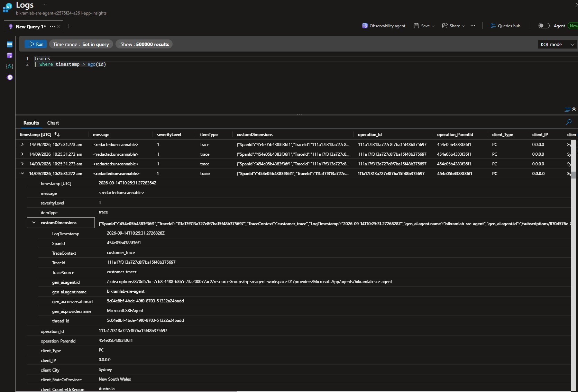The height and width of the screenshot is (392, 578).
Task: Open the Tables sidebar icon
Action: (x=10, y=44)
